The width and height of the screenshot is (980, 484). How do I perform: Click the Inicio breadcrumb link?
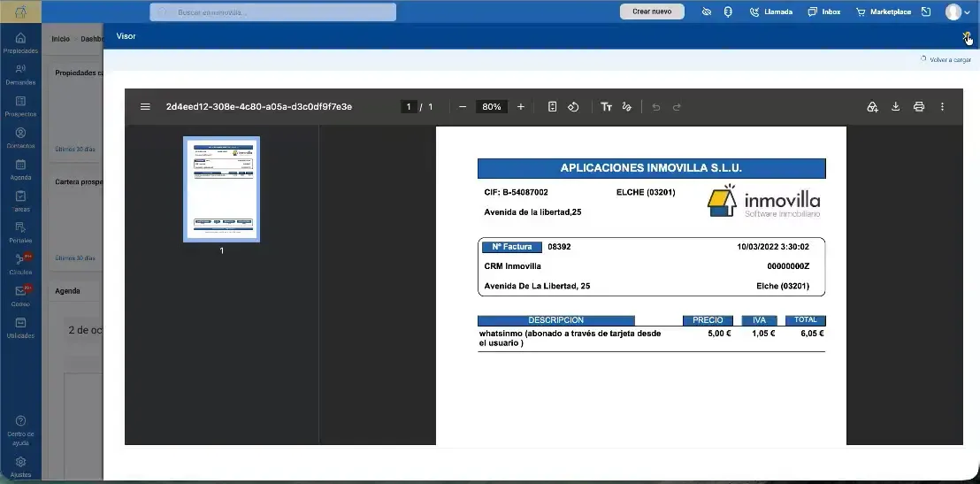tap(61, 39)
